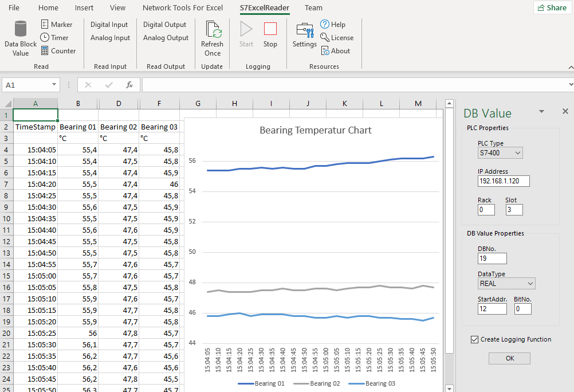Viewport: 574px width, 392px height.
Task: Click Analog Input in Read Input
Action: pos(110,38)
